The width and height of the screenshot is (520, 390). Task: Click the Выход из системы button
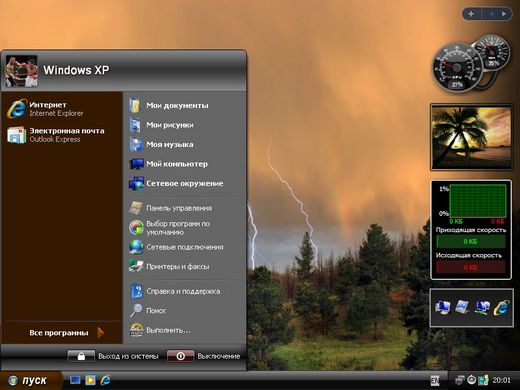click(x=113, y=356)
